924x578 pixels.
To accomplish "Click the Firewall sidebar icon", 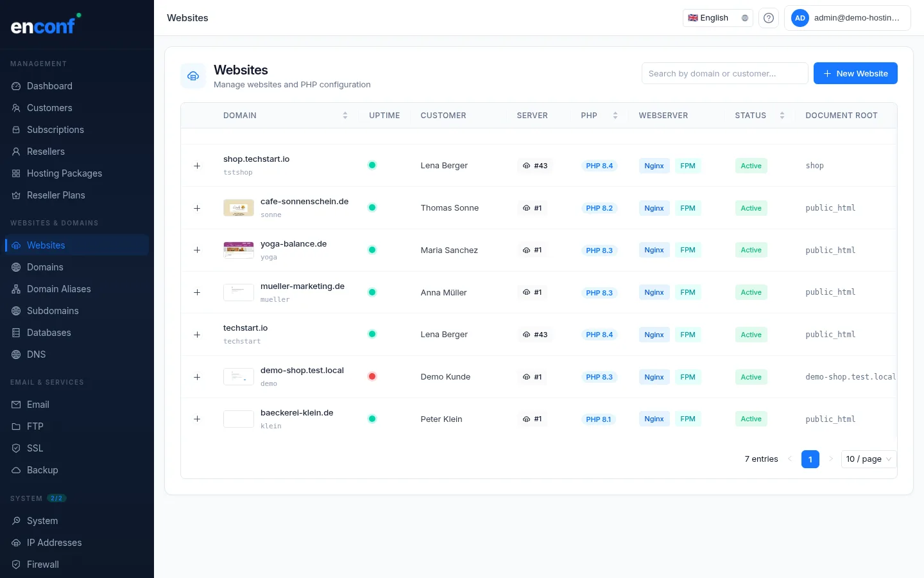I will coord(16,565).
